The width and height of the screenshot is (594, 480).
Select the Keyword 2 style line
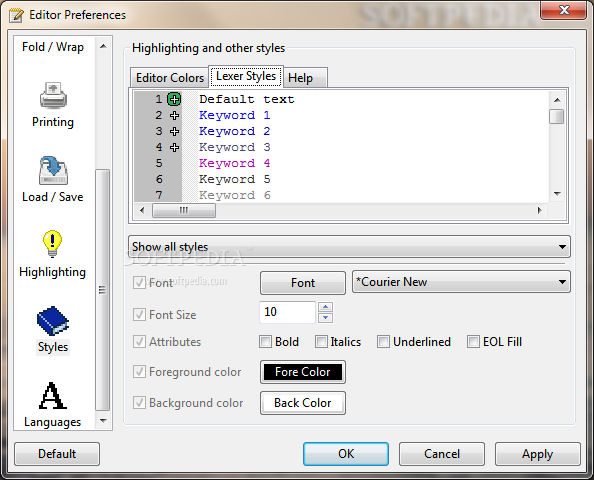click(x=234, y=131)
